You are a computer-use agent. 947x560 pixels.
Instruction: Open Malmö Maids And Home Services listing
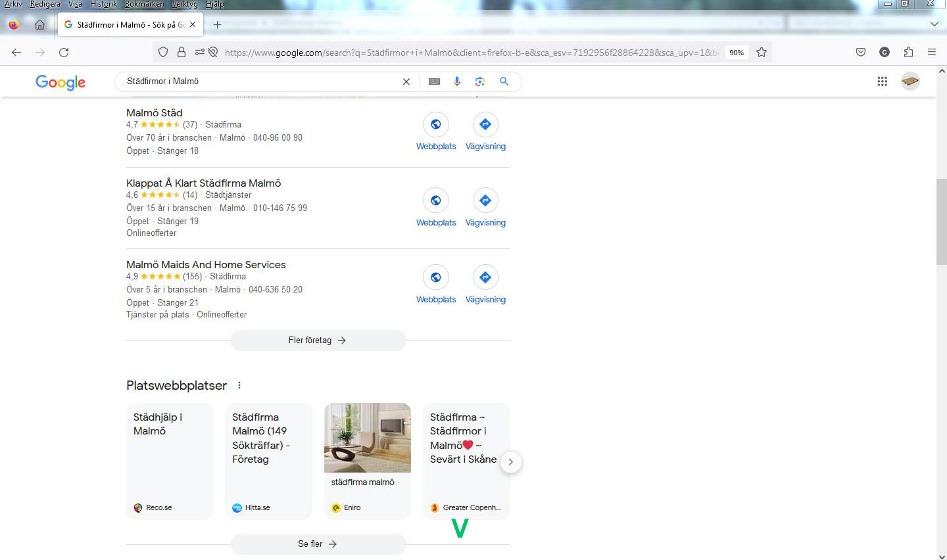[206, 265]
